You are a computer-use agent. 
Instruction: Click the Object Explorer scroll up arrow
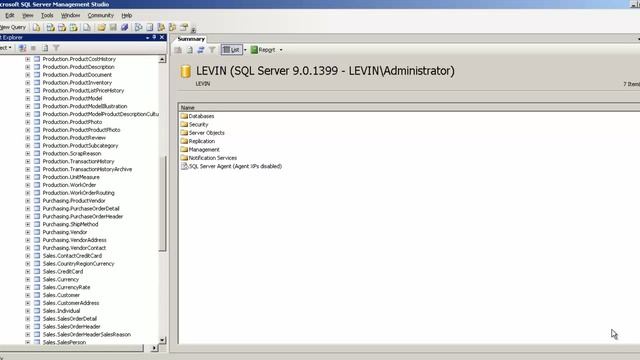pos(162,60)
